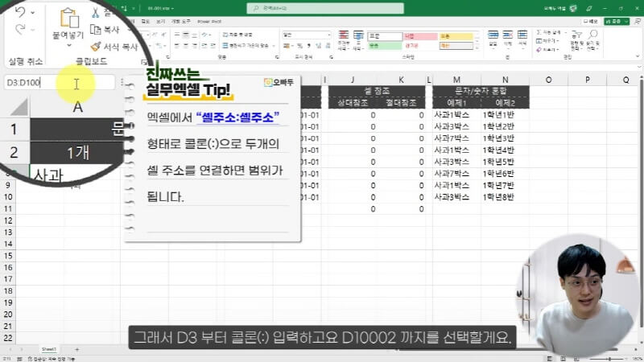
Task: Click the increase decimal icon
Action: click(319, 46)
